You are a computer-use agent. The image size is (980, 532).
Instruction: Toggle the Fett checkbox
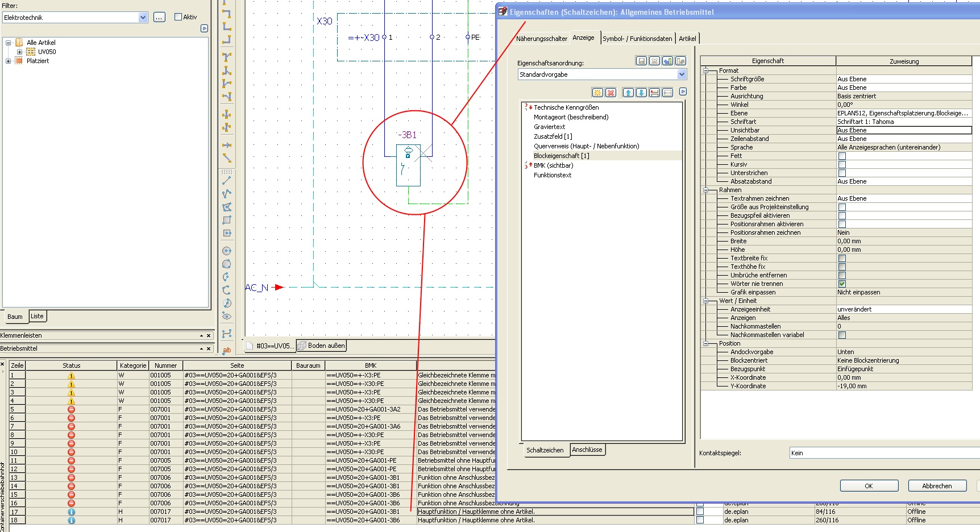(842, 156)
